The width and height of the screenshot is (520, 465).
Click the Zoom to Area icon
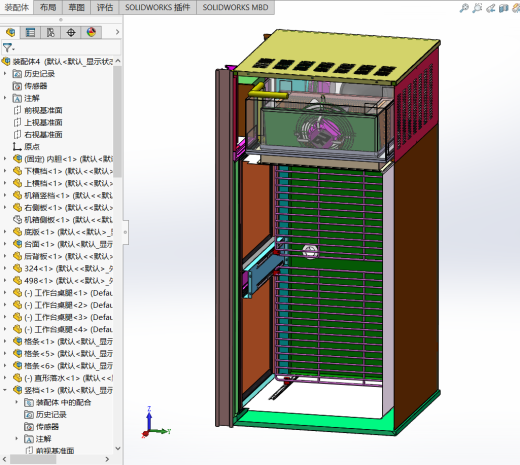pos(477,8)
